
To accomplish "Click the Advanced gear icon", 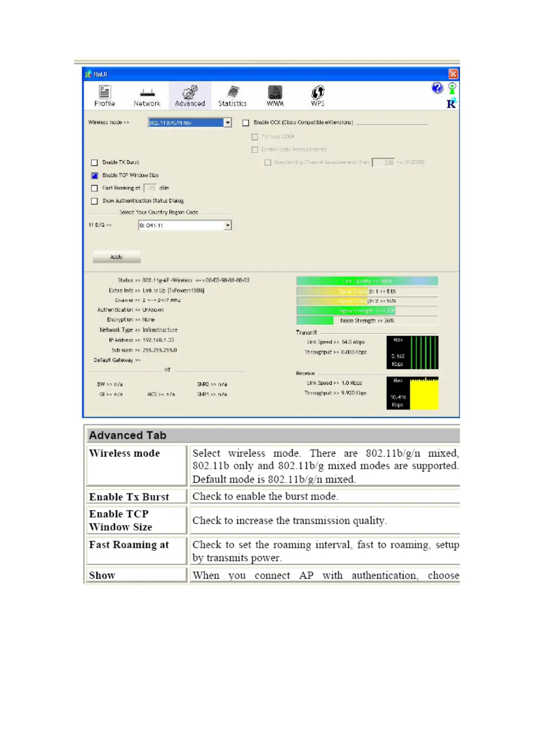I will tap(190, 92).
